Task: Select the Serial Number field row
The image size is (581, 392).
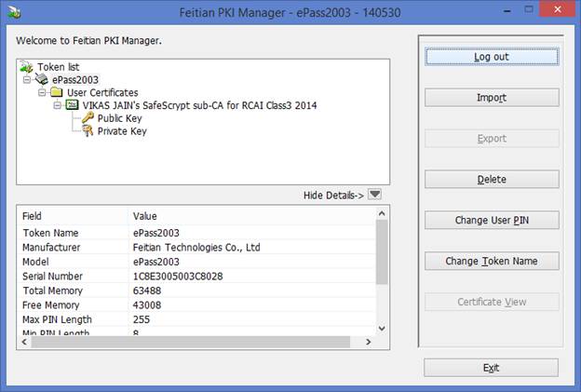Action: (x=196, y=277)
